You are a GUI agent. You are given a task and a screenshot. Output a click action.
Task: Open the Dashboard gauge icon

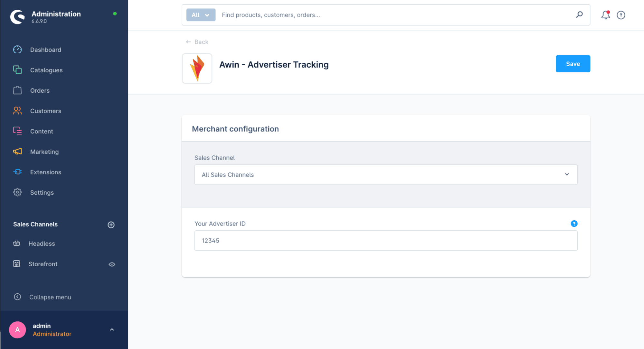pyautogui.click(x=17, y=50)
